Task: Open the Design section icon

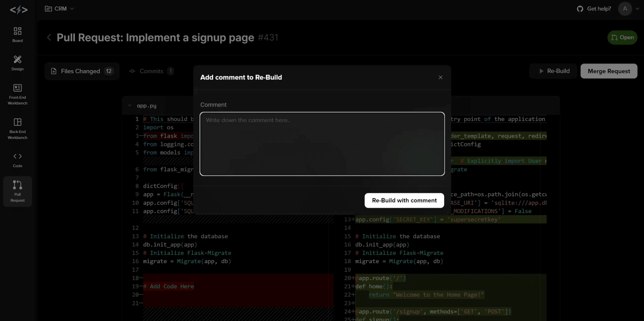Action: [x=18, y=60]
